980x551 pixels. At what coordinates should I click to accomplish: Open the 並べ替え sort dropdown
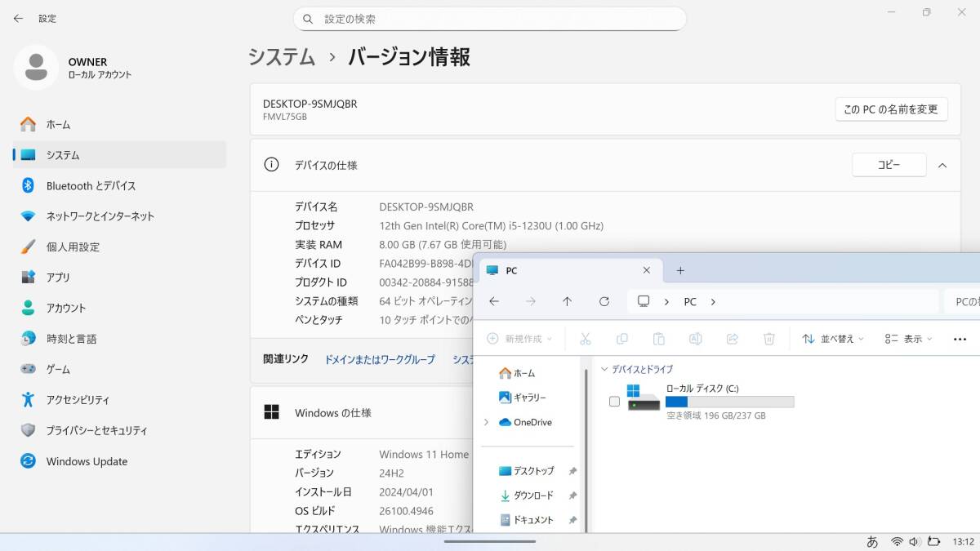tap(833, 339)
